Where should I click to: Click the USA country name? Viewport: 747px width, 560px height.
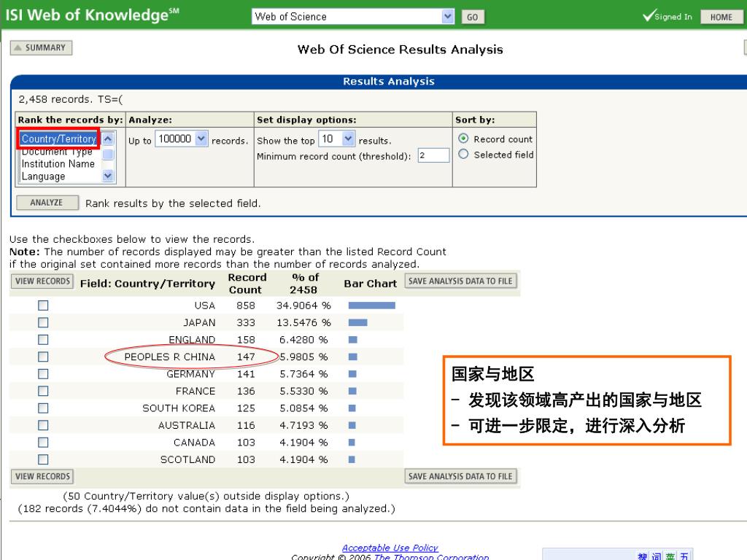pyautogui.click(x=204, y=306)
